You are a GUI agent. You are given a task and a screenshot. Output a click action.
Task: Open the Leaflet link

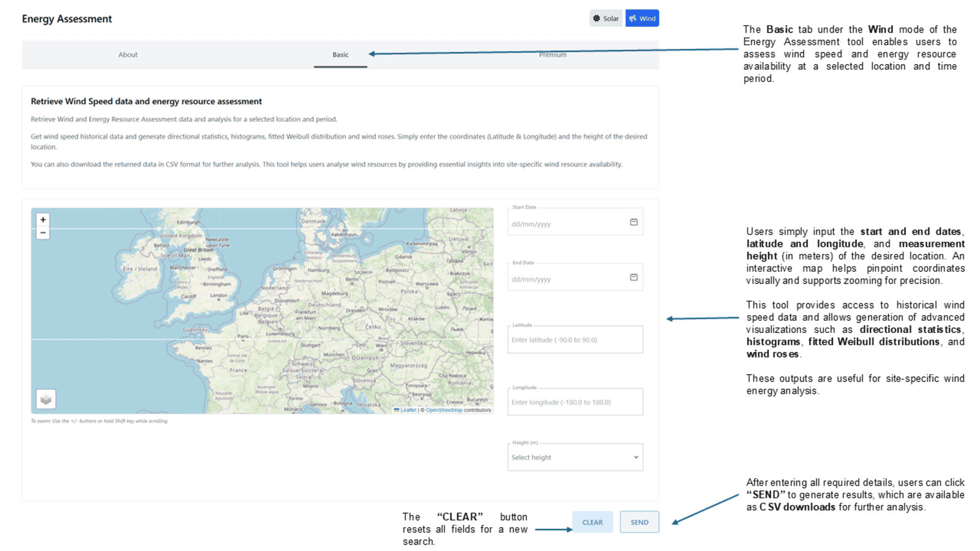pos(405,410)
